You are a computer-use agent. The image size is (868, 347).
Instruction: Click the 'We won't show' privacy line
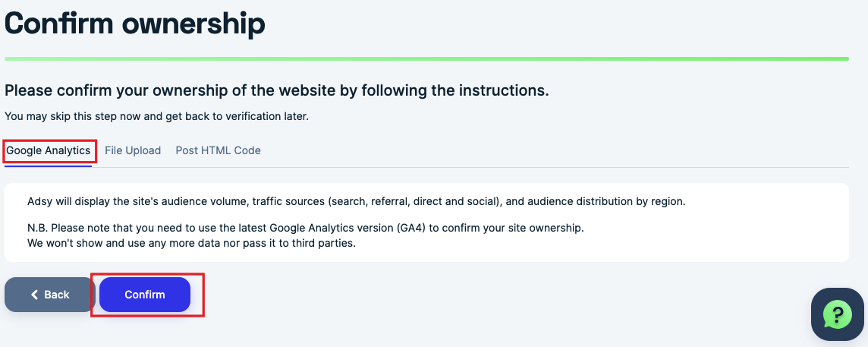coord(191,243)
